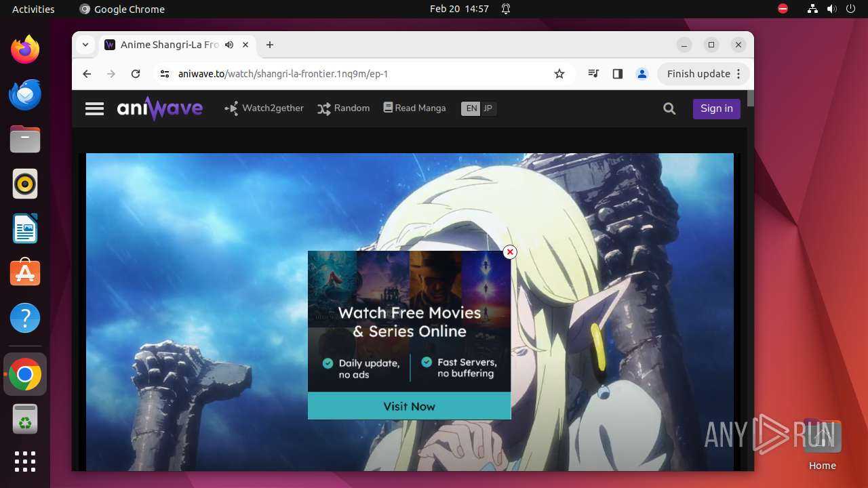Open Watch2gether
The width and height of the screenshot is (868, 488).
[264, 108]
